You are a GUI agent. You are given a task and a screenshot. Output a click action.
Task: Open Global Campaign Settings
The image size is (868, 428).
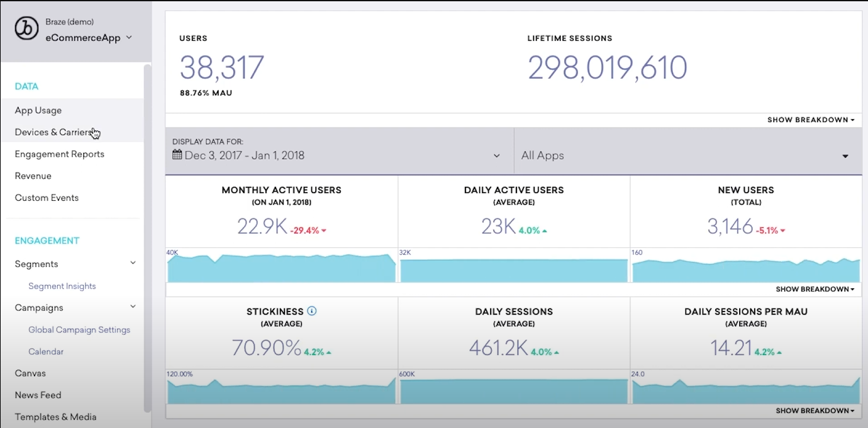[79, 329]
